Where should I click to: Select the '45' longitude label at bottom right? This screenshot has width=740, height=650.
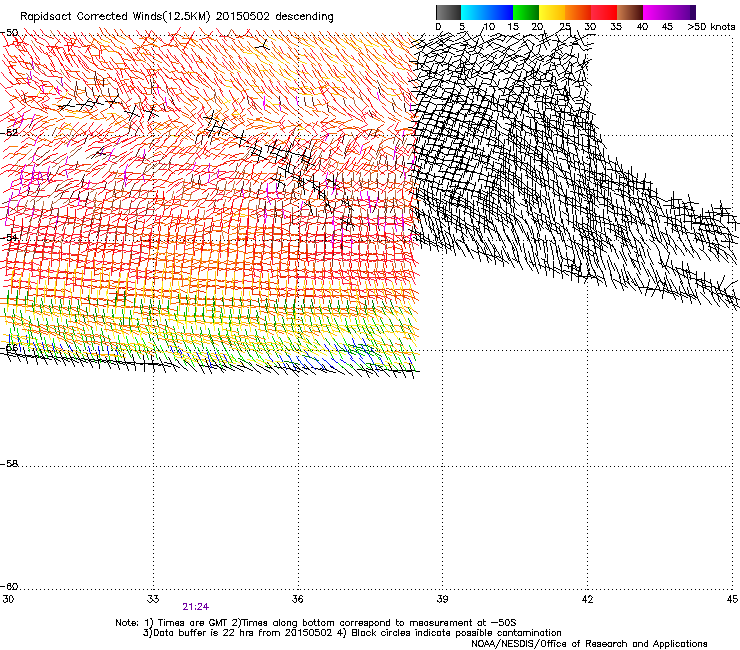[732, 599]
